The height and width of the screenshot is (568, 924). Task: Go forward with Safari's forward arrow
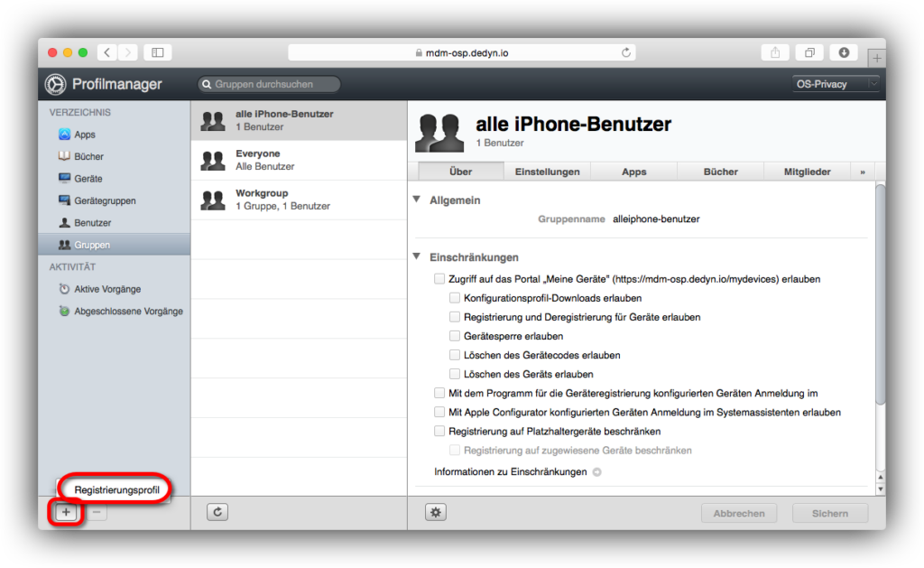127,52
